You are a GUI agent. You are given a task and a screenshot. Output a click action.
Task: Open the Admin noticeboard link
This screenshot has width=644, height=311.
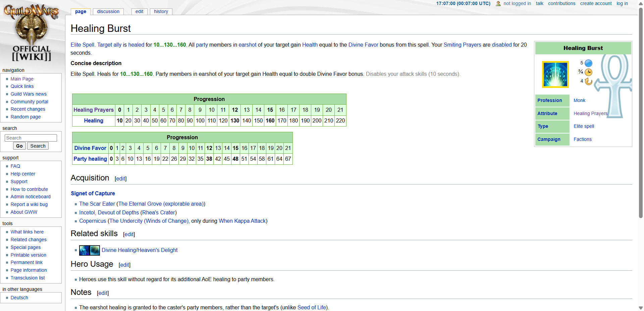pyautogui.click(x=31, y=197)
